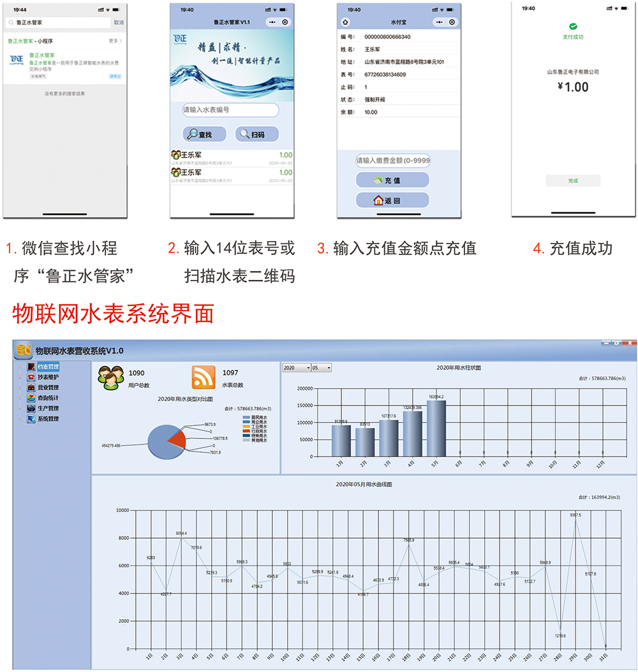Click the users icon beside 用户总数

[x=110, y=377]
